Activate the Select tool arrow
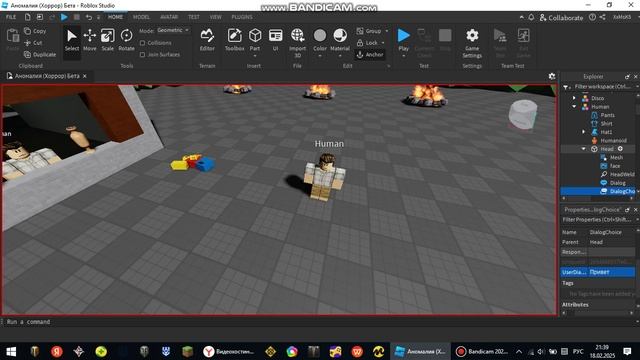This screenshot has width=640, height=360. click(71, 40)
